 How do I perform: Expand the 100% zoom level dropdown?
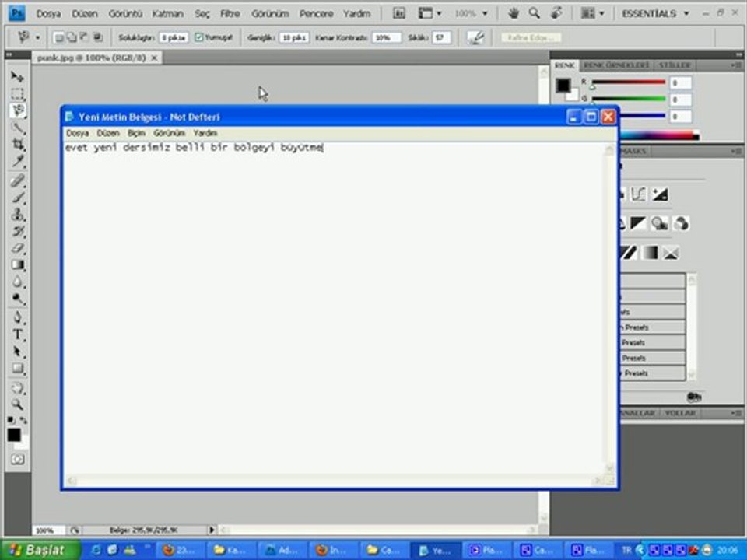[471, 13]
